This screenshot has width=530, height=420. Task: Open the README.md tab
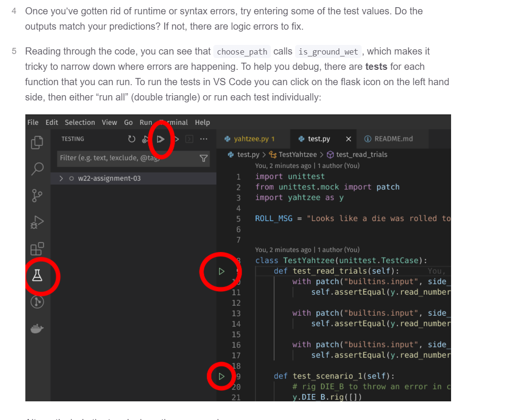[394, 139]
